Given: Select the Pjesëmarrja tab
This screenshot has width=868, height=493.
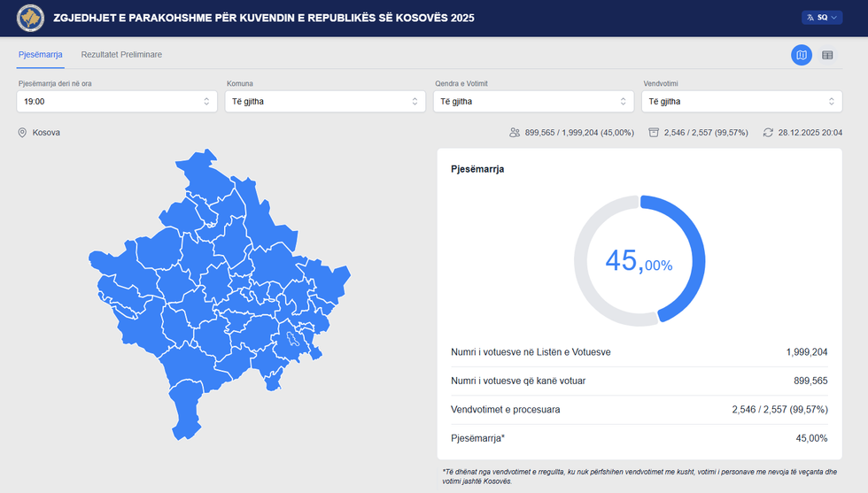Looking at the screenshot, I should pyautogui.click(x=41, y=55).
